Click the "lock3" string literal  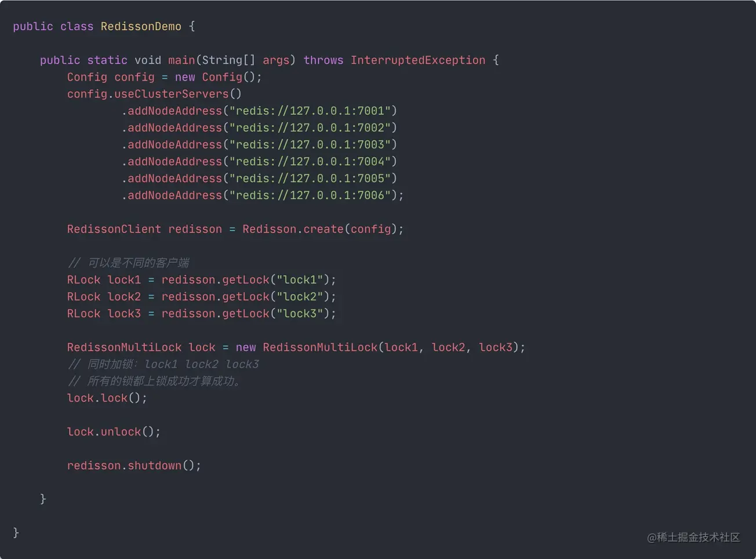[300, 313]
